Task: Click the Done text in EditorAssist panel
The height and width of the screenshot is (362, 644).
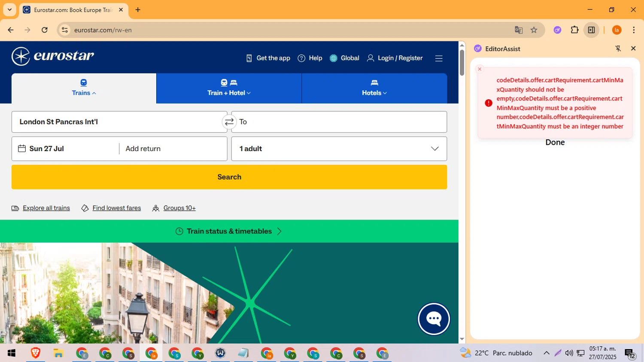Action: 555,142
